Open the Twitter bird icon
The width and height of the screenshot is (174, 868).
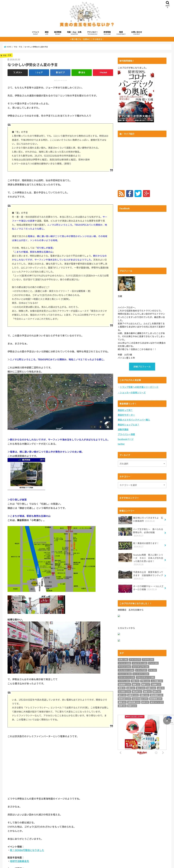138,193
